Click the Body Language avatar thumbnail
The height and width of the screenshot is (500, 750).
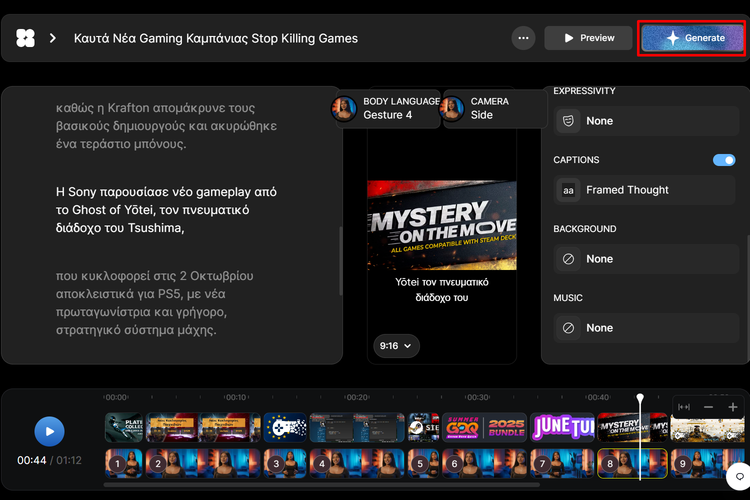pyautogui.click(x=344, y=108)
